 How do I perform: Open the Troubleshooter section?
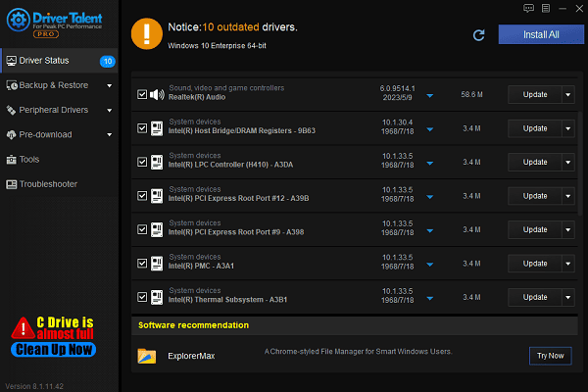pos(59,184)
